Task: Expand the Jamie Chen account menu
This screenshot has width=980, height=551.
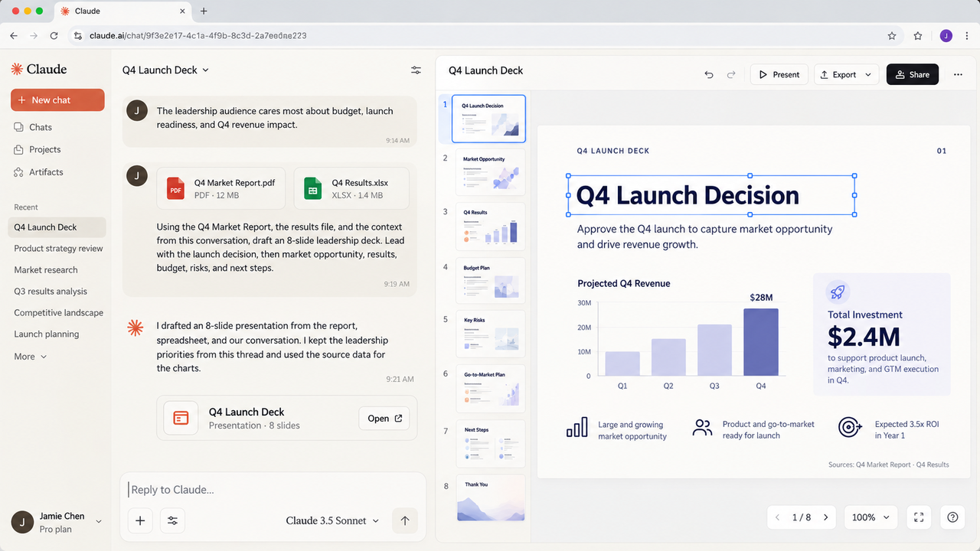Action: [x=57, y=522]
